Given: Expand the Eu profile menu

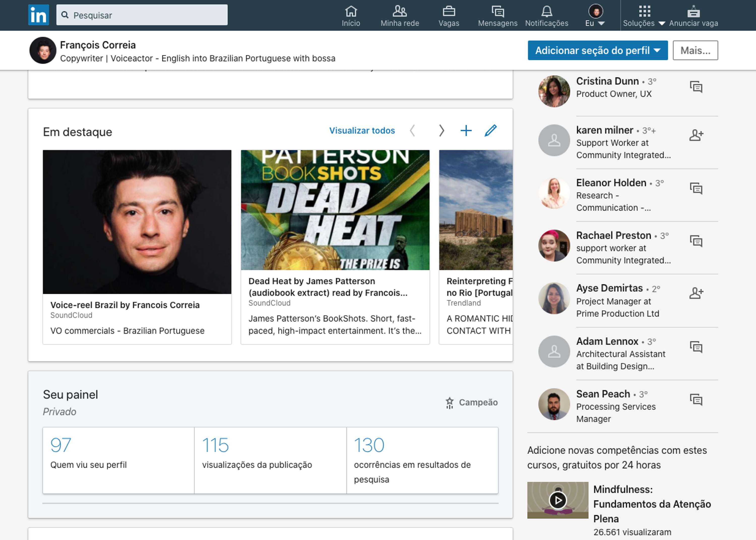Looking at the screenshot, I should [x=595, y=16].
